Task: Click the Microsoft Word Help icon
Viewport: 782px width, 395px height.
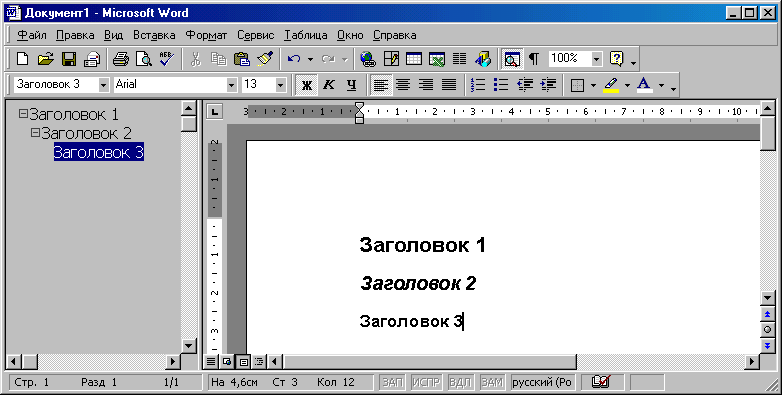Action: coord(617,59)
